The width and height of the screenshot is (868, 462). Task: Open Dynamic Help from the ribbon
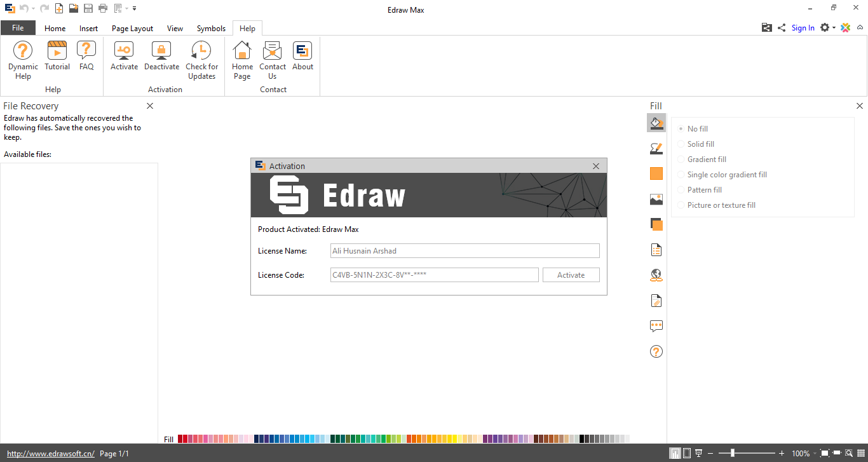point(23,60)
